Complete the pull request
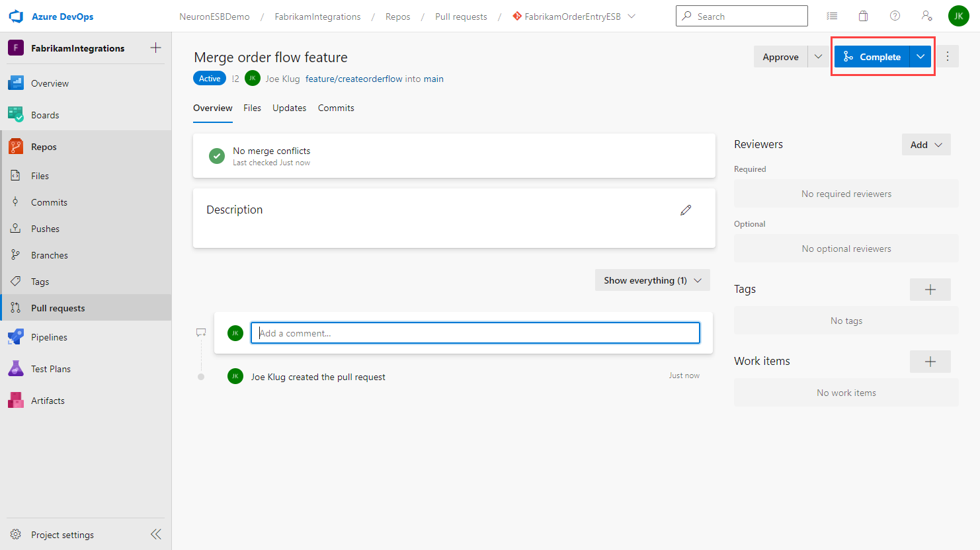980x550 pixels. click(x=872, y=57)
